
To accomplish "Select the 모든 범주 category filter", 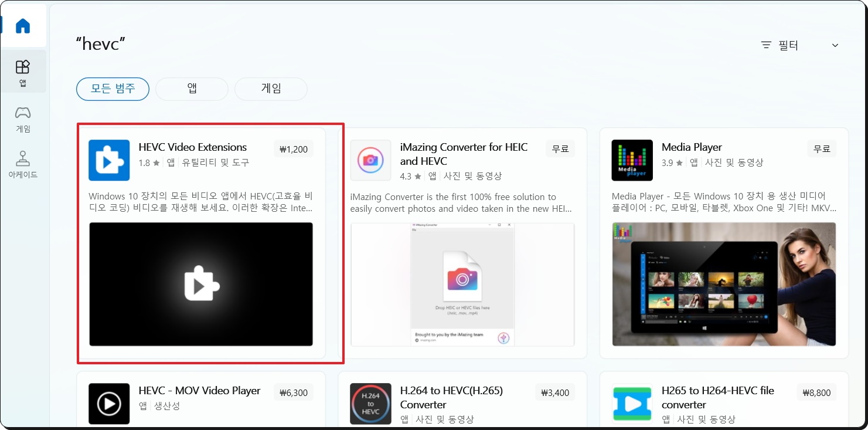I will tap(113, 89).
